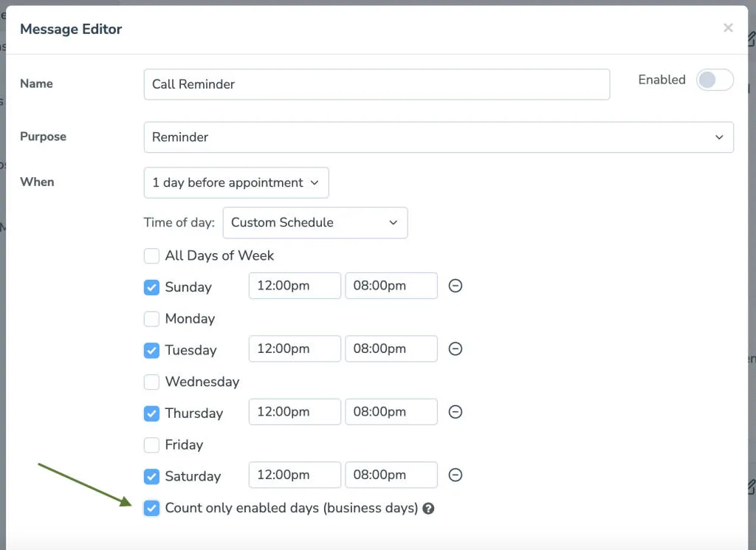Click the Name input field
Image resolution: width=756 pixels, height=550 pixels.
(377, 84)
